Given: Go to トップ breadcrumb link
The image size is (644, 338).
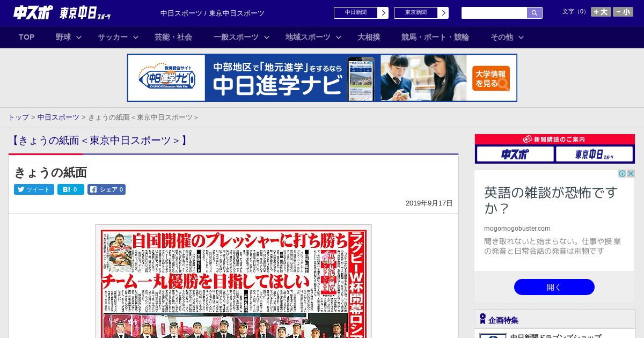Looking at the screenshot, I should point(18,117).
